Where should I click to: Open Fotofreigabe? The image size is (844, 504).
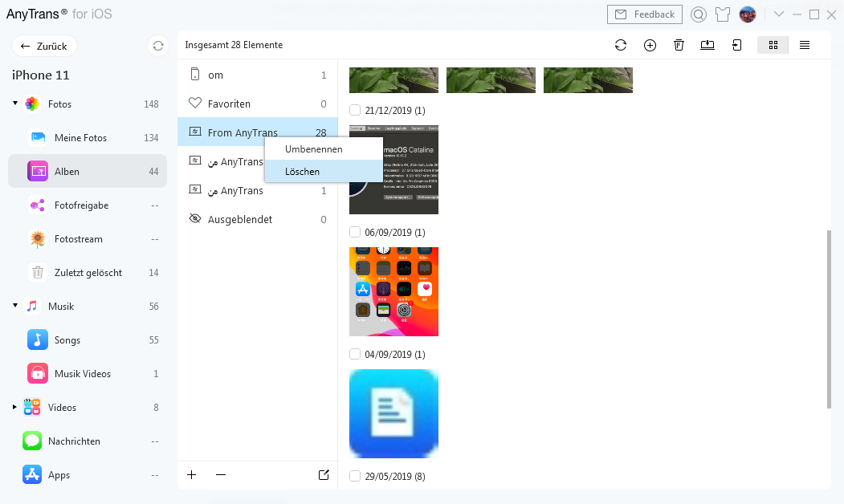88,205
